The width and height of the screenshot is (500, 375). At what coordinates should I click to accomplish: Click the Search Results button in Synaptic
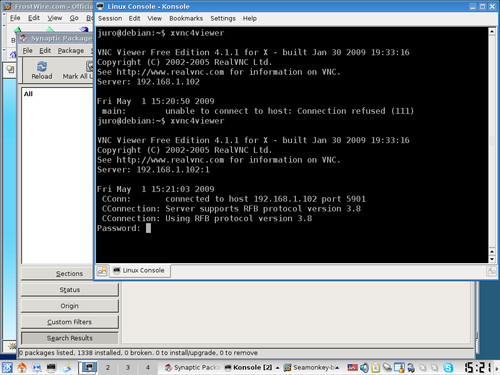(70, 338)
